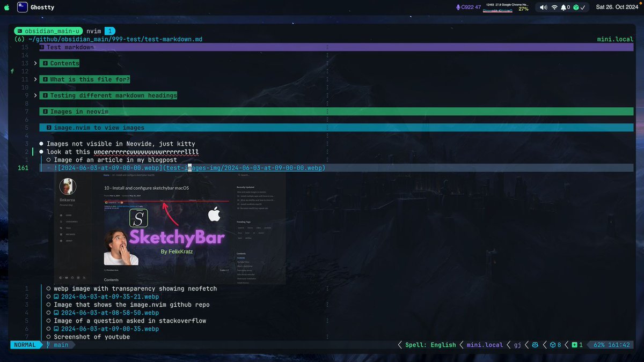Open the test-images-img webp link path

pyautogui.click(x=245, y=168)
